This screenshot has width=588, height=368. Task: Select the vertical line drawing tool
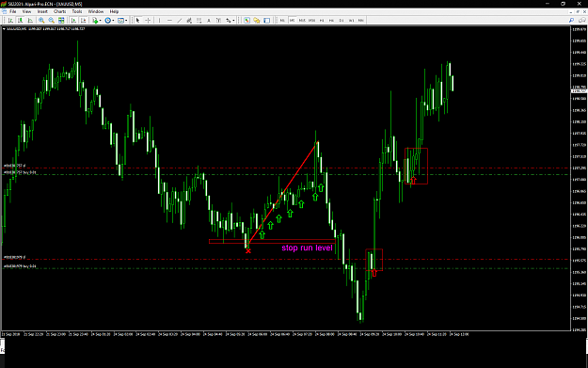159,21
